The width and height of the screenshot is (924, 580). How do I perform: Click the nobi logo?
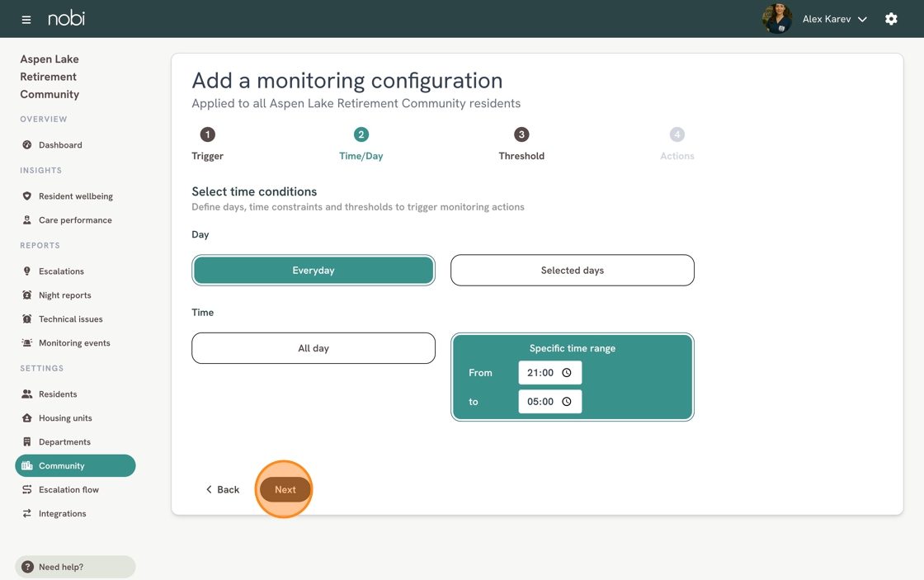tap(66, 18)
